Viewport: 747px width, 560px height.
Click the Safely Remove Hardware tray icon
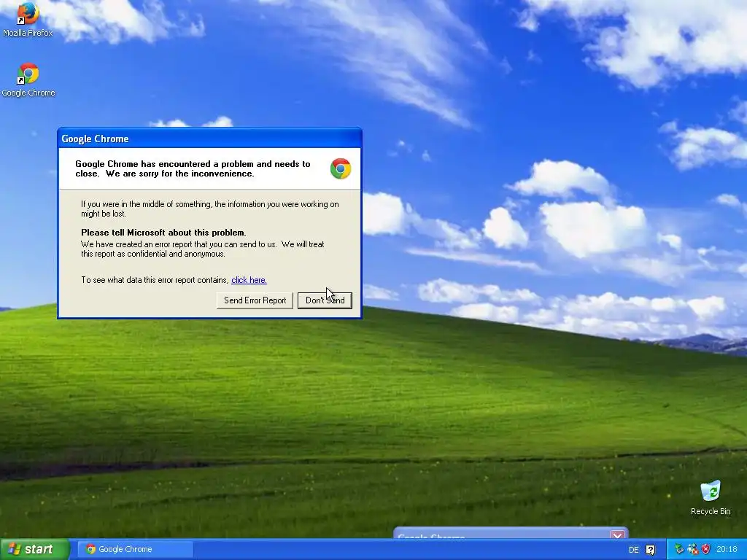[x=679, y=550]
